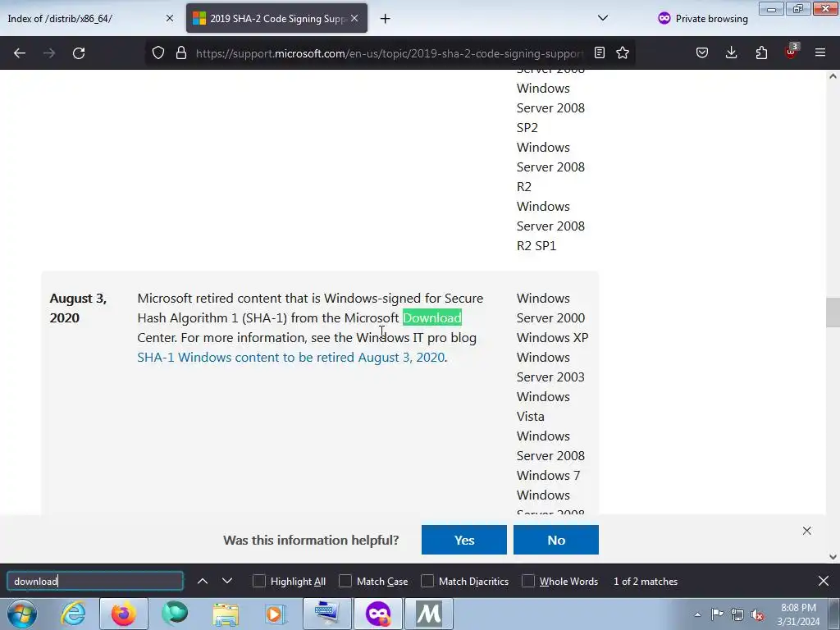Open the Windows Start menu

point(22,614)
